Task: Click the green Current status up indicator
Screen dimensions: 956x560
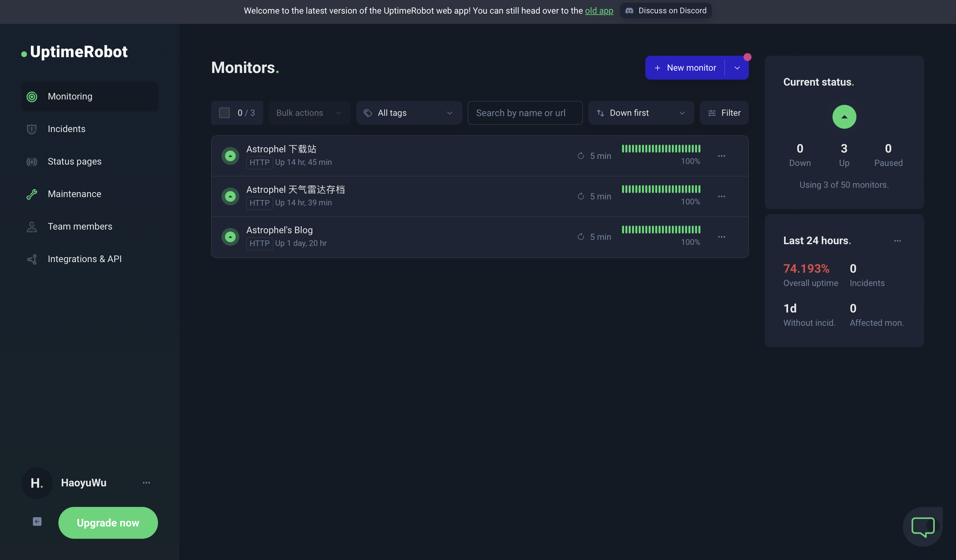Action: (x=844, y=117)
